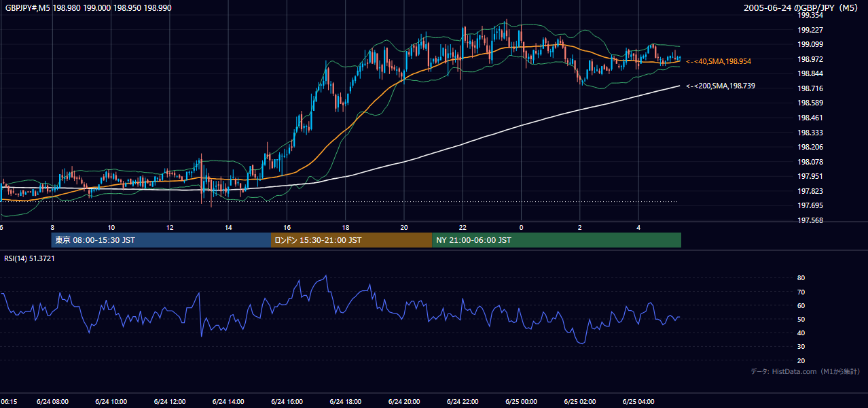
Task: Click price axis value 198.972
Action: [x=810, y=59]
